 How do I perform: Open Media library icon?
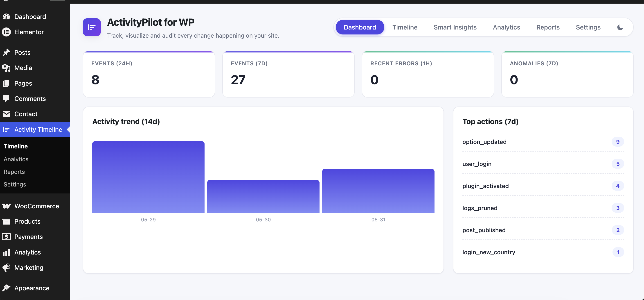pos(7,68)
